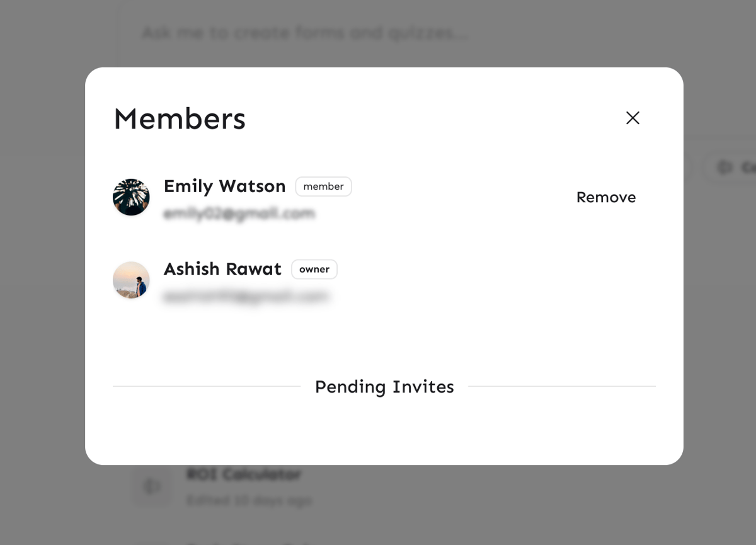Click the blurred ROI Calculator form icon
Viewport: 756px width, 545px height.
tap(151, 486)
